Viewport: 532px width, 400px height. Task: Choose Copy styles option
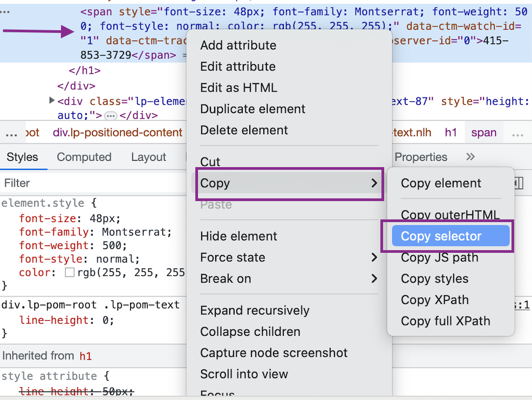pyautogui.click(x=434, y=279)
